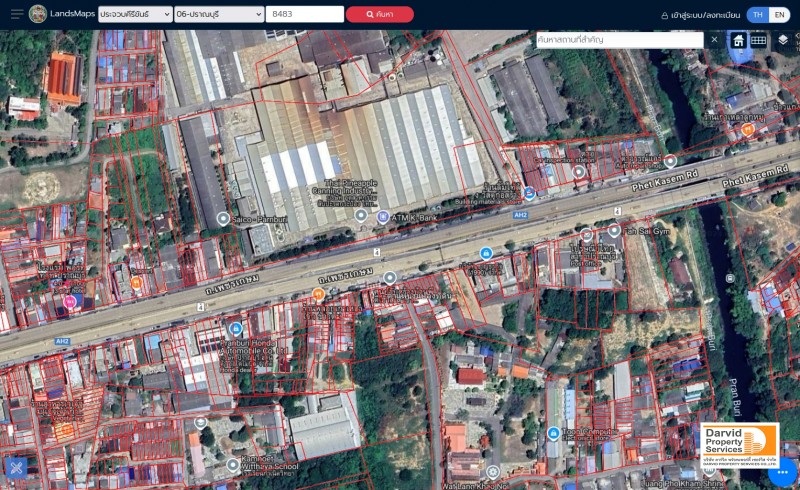Clear the place search with X
The height and width of the screenshot is (490, 800).
[x=714, y=40]
